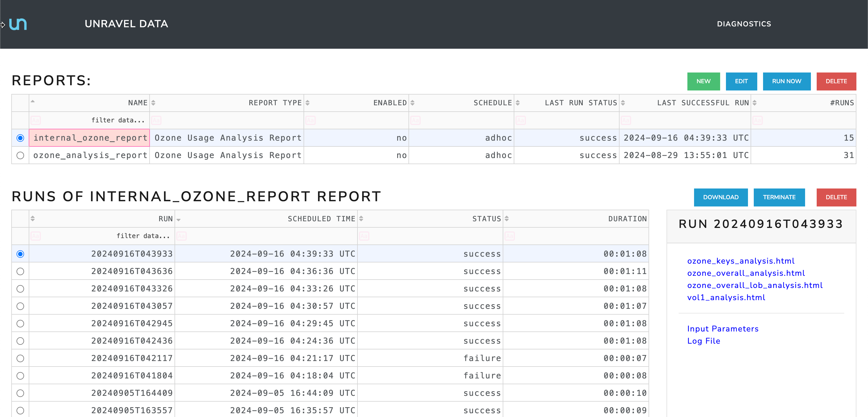The image size is (868, 417).
Task: Open the Log File link
Action: pos(703,341)
